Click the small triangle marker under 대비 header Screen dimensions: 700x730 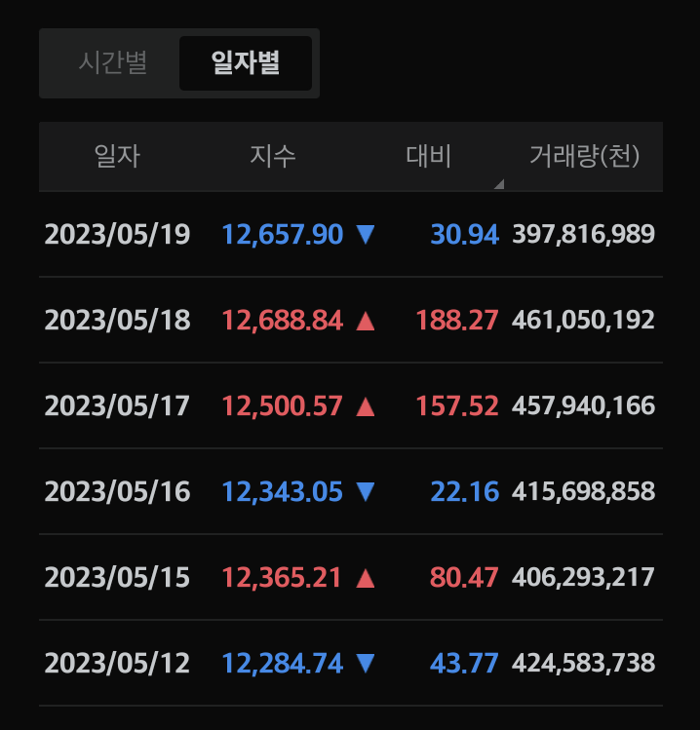499,184
